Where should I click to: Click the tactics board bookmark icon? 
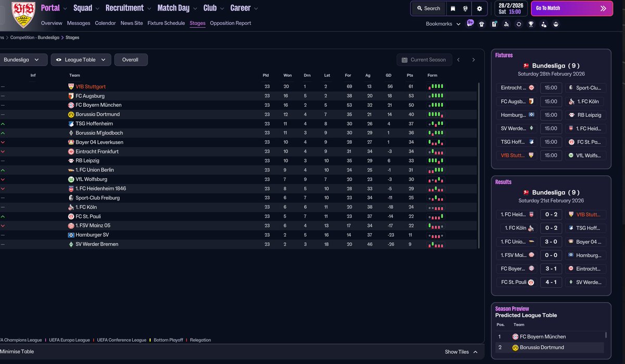click(494, 24)
